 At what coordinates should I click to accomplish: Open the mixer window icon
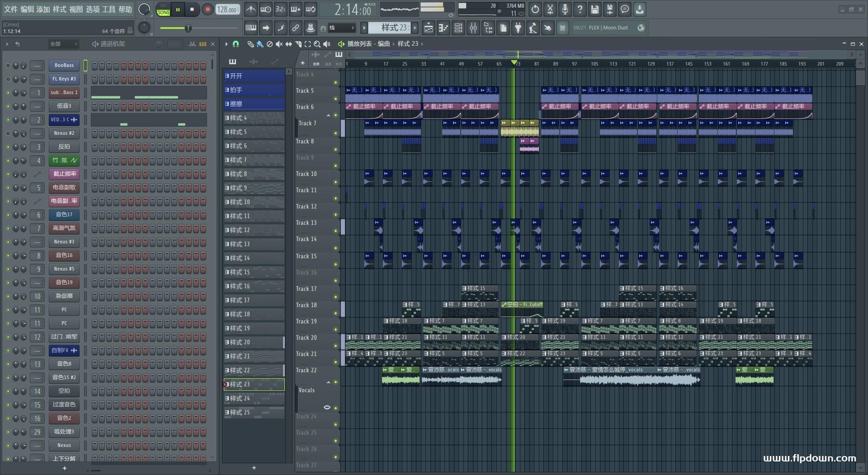(473, 28)
